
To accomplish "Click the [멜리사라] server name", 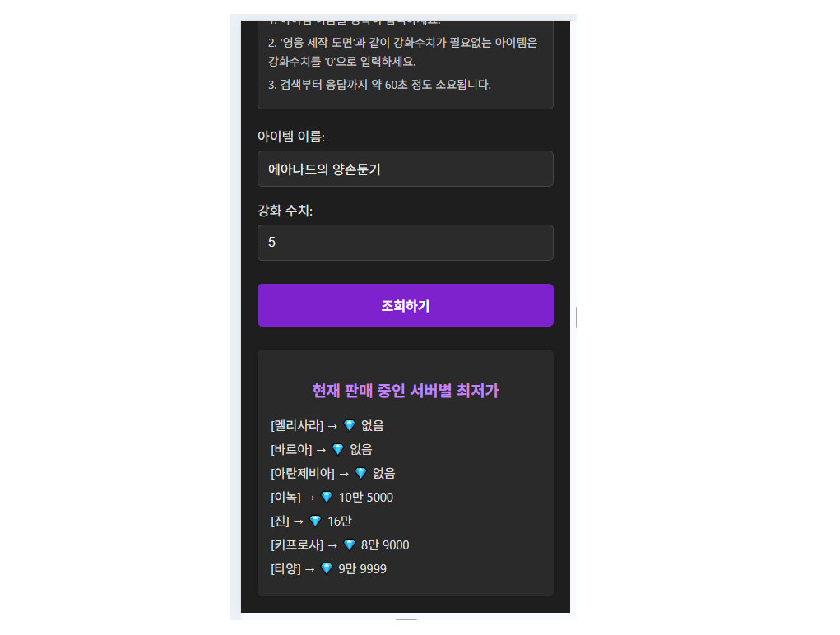I will point(297,425).
